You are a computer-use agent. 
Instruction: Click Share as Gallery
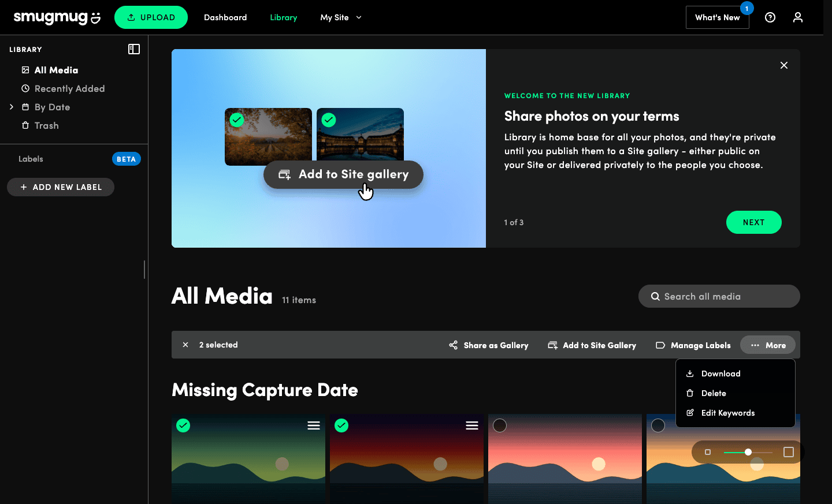coord(489,345)
